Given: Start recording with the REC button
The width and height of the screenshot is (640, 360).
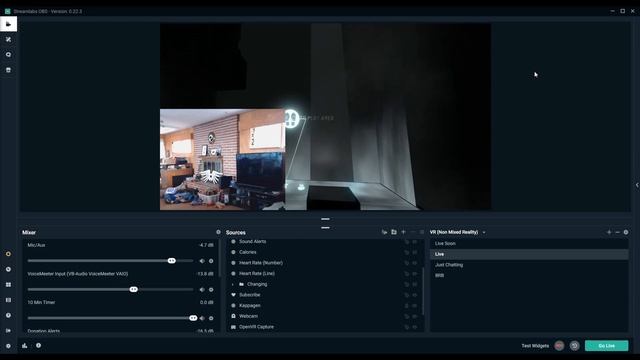Looking at the screenshot, I should tap(559, 346).
